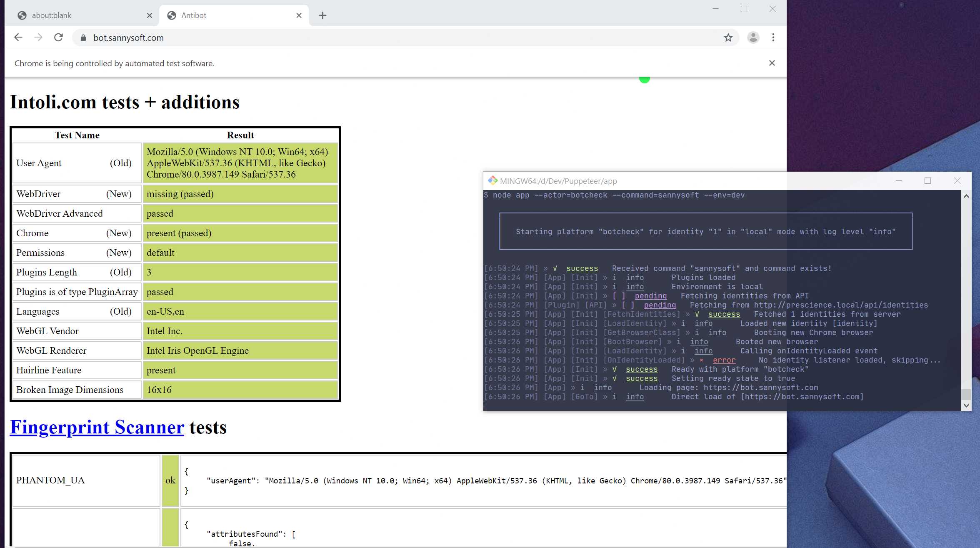Close the MINGW64 terminal window

tap(957, 181)
